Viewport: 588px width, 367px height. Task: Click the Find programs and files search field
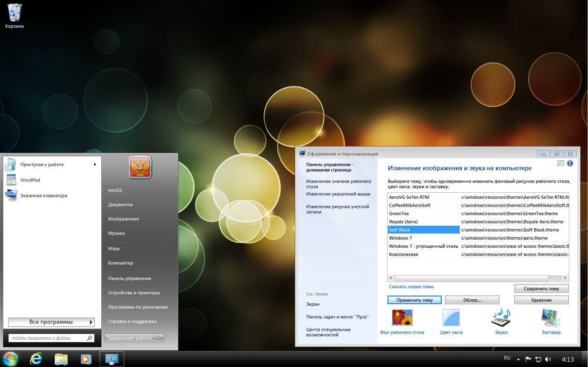click(x=47, y=338)
